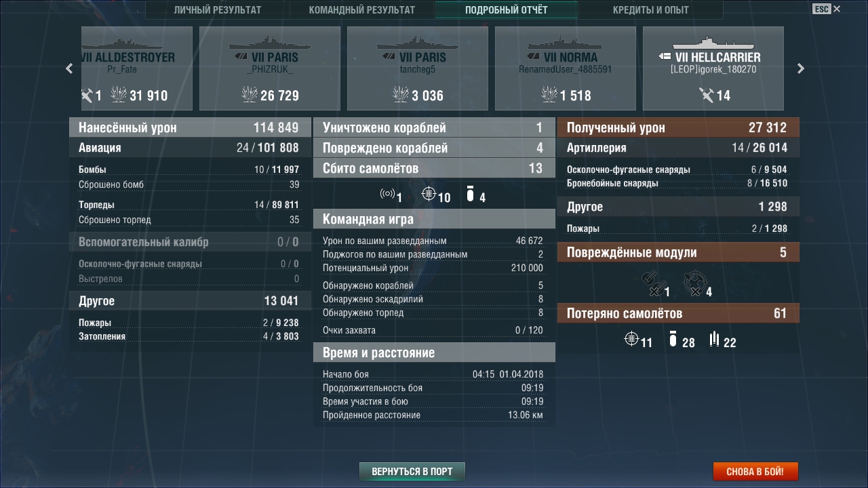Select VII Alldestroyer ship card
Screen dimensions: 868x488
127,68
